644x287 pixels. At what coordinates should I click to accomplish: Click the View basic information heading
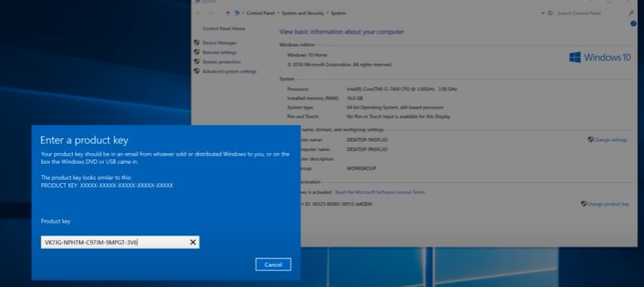click(x=341, y=32)
